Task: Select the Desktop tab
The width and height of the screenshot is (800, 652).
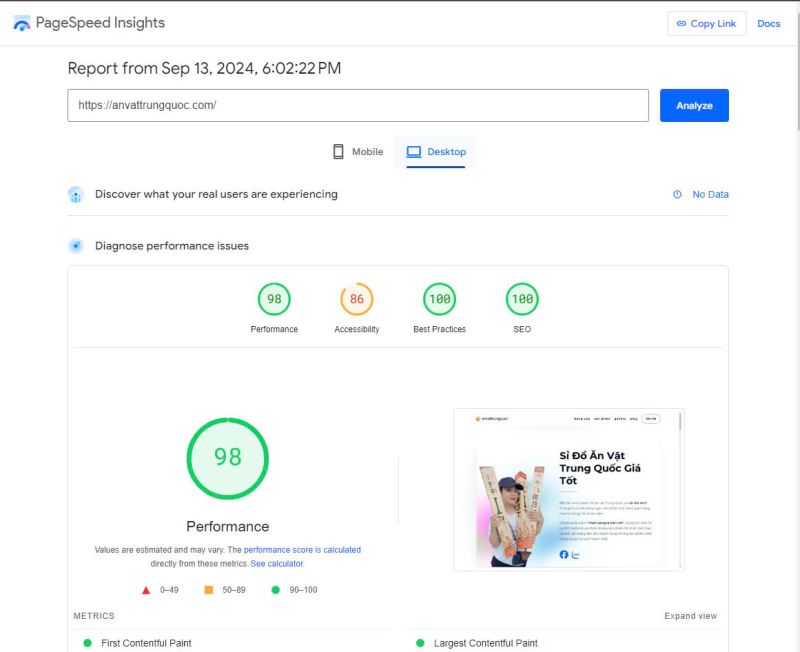Action: coord(436,152)
